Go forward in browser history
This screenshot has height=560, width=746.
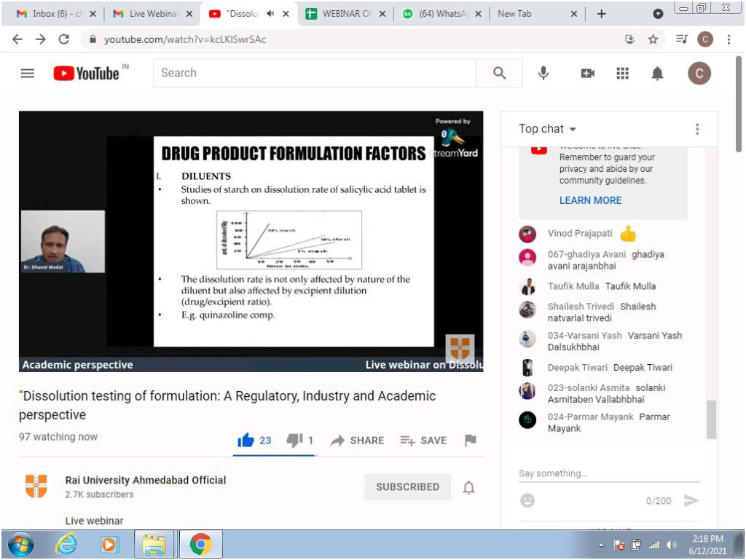[x=41, y=39]
